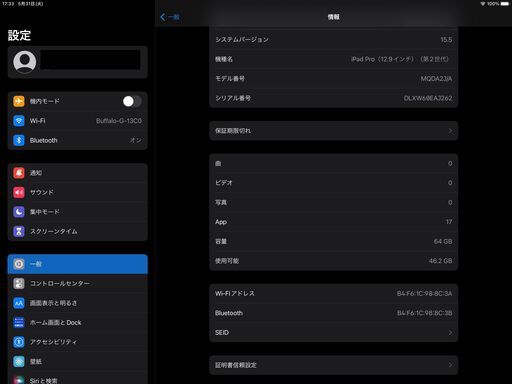This screenshot has height=384, width=512.
Task: Select system version value 15.5
Action: pos(446,40)
